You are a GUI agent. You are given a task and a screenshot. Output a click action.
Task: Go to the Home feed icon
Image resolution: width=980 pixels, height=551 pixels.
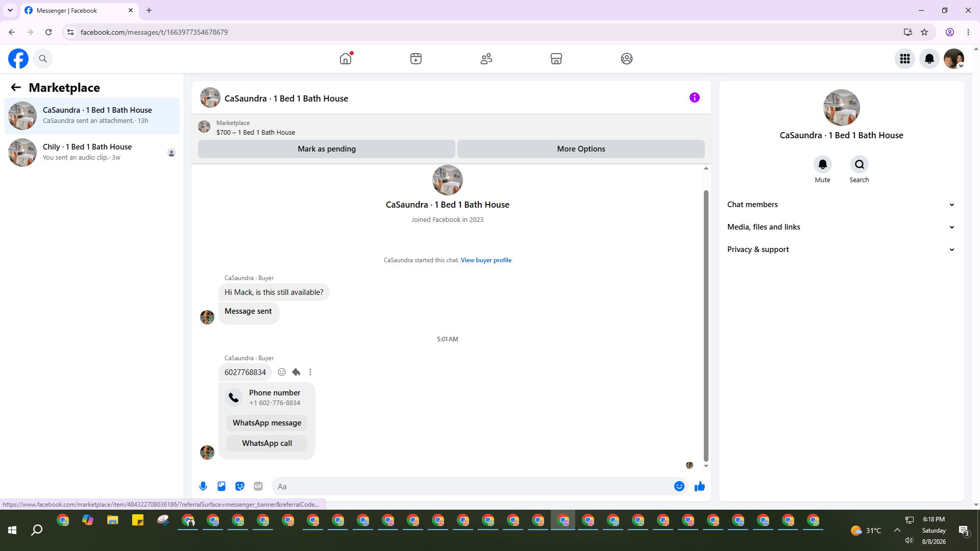(x=346, y=59)
